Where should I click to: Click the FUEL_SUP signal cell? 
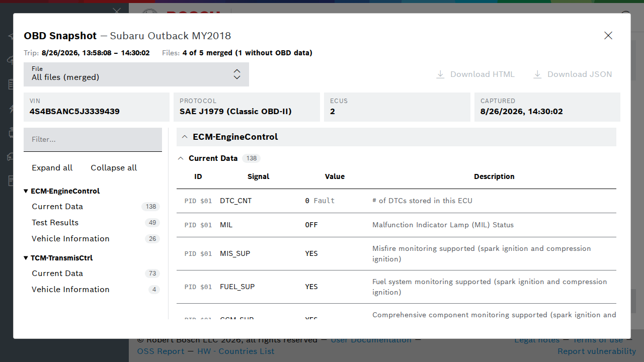coord(237,287)
